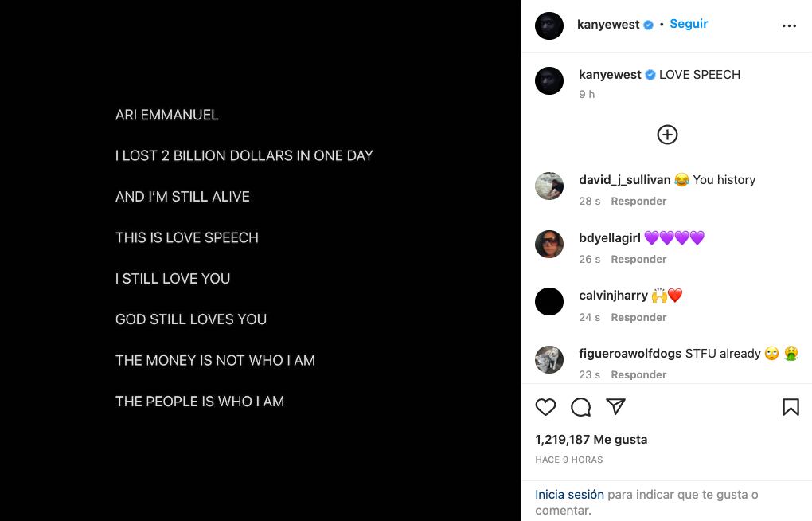
Task: Open the comment bubble icon
Action: click(x=580, y=406)
